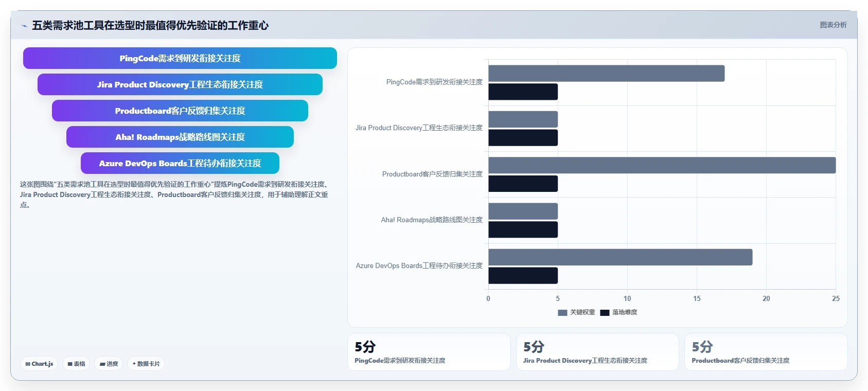Click the Jira Product Discovery gray bar

[523, 119]
